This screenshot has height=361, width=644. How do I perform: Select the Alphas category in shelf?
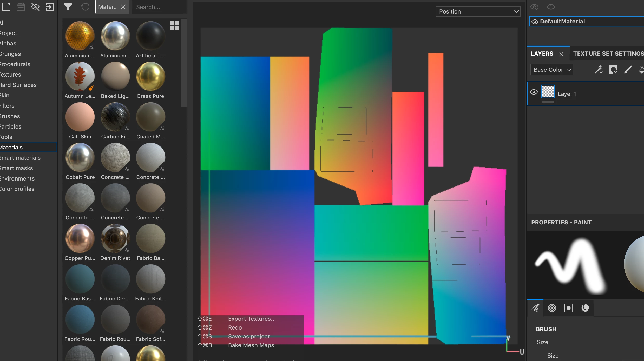click(8, 43)
